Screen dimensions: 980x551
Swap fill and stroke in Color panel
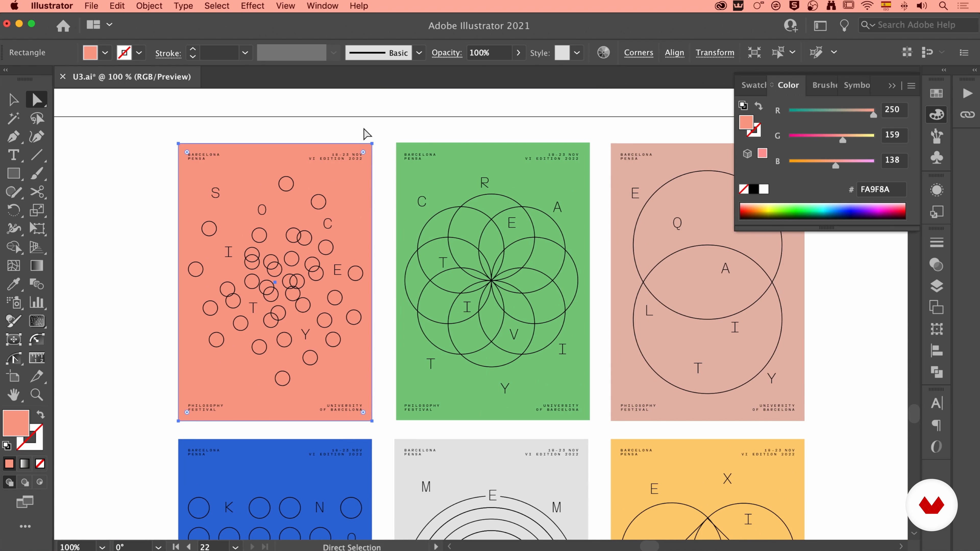tap(758, 106)
